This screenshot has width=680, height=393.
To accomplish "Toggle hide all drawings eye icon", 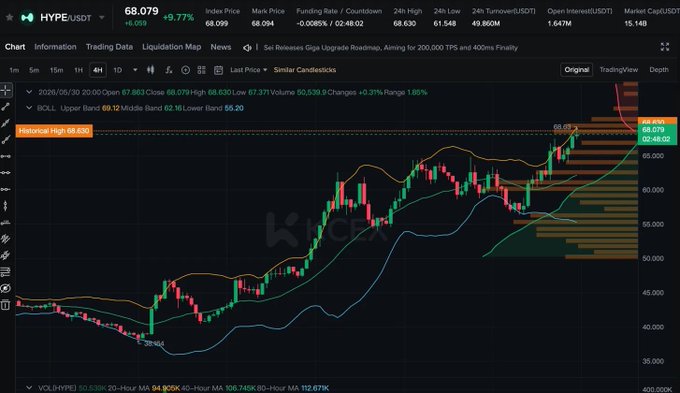I will tap(5, 288).
